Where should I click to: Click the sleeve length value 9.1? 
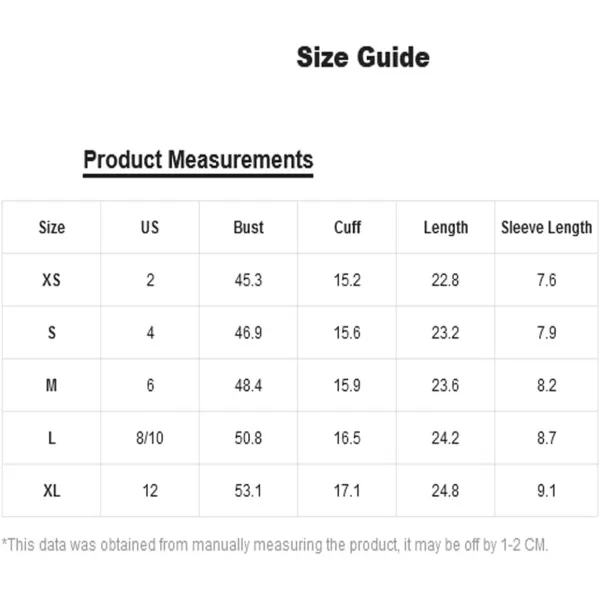546,491
